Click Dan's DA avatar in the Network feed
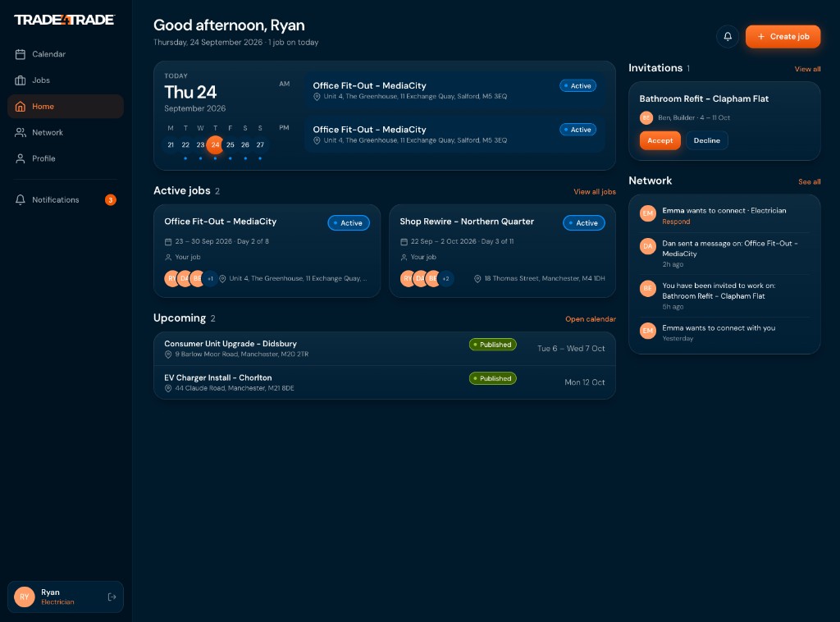Viewport: 840px width, 622px height. [648, 246]
